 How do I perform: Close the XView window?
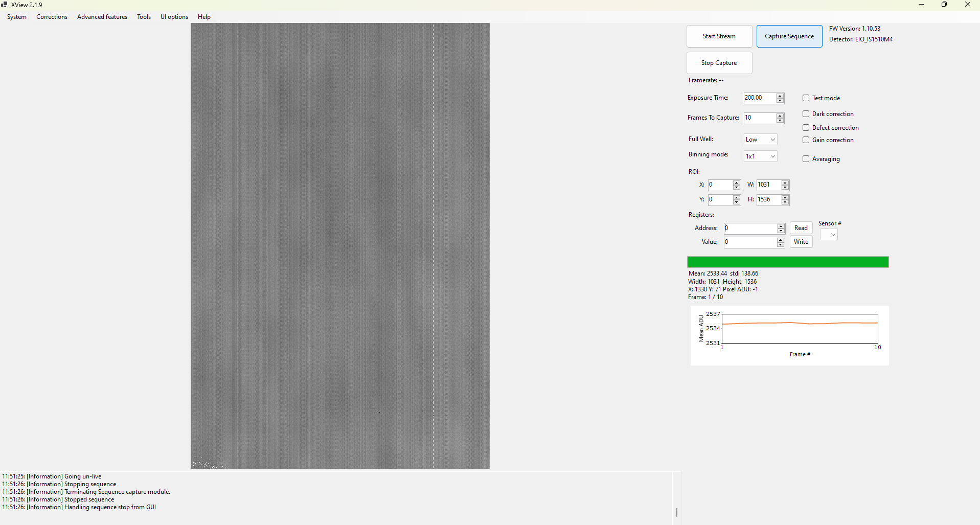coord(968,5)
